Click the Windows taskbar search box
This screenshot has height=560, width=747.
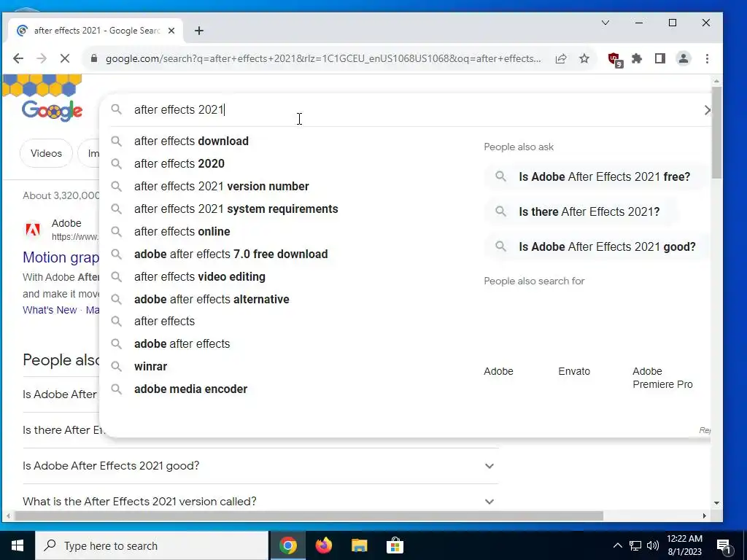152,545
